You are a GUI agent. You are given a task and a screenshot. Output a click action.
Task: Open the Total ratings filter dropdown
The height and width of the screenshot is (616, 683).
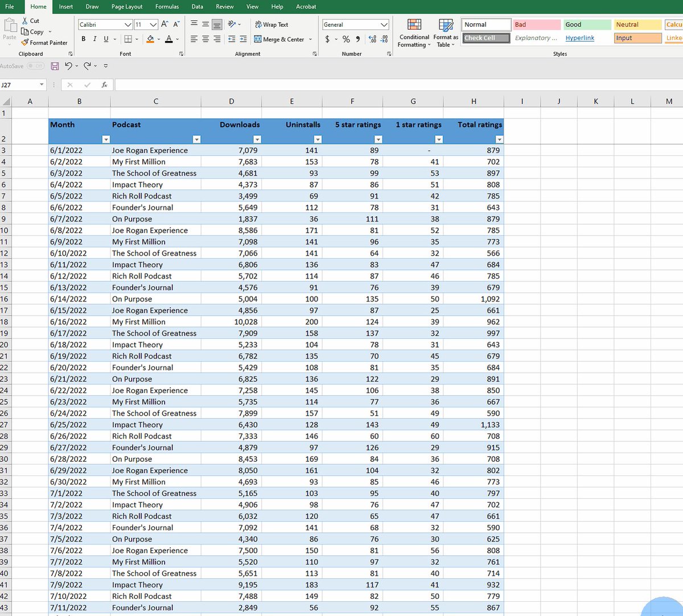[499, 139]
